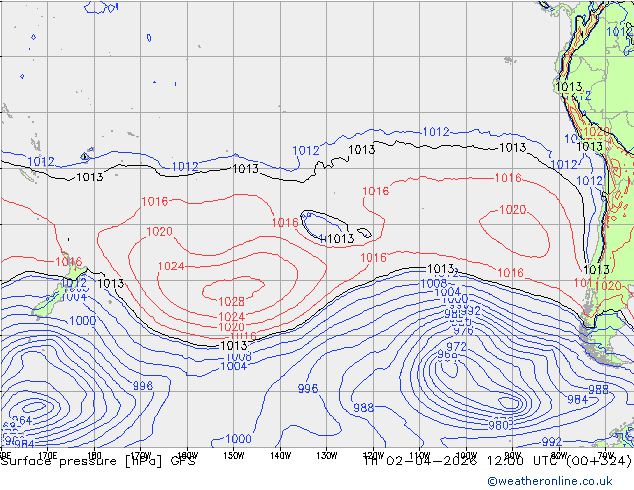Select the 1013 label over northern Peru coast
The height and width of the screenshot is (490, 634).
pyautogui.click(x=569, y=87)
